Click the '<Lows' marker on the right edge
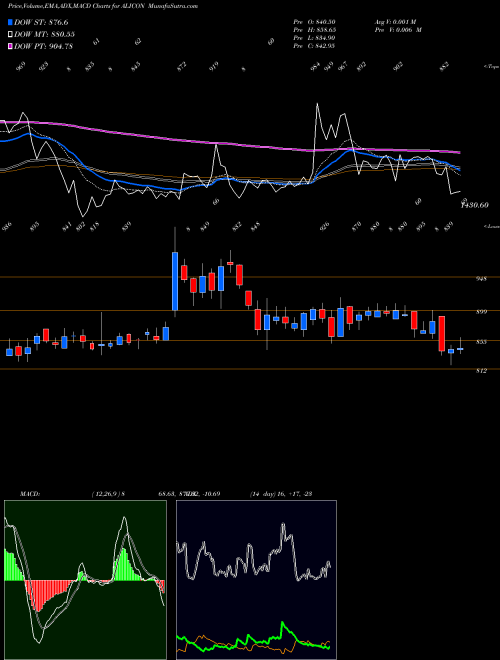 tap(491, 226)
